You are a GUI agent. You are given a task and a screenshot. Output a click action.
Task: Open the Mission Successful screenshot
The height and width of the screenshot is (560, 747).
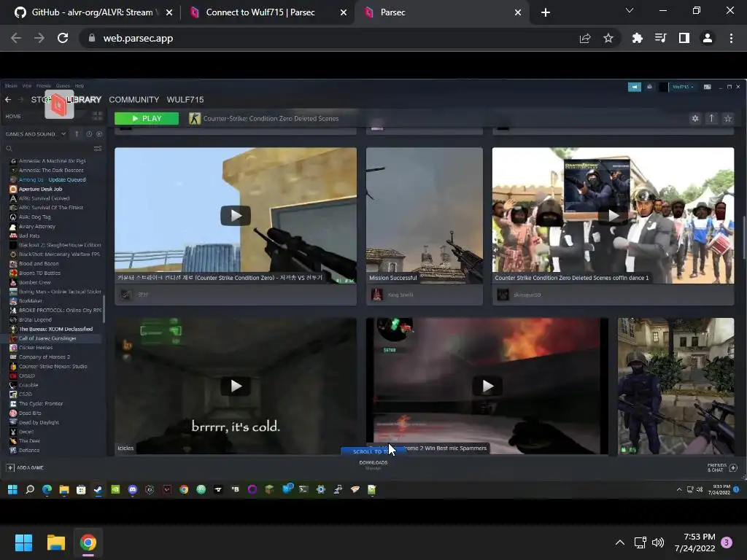[424, 216]
